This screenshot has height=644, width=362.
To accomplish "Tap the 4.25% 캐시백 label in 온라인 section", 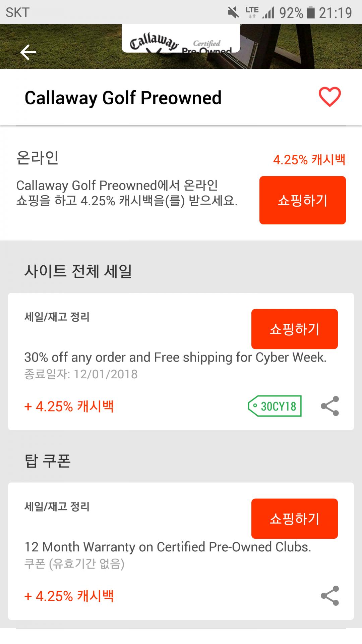I will click(x=309, y=160).
